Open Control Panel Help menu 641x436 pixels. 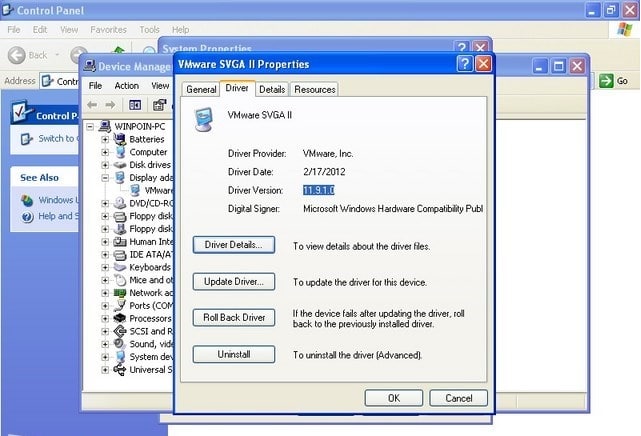[x=180, y=30]
